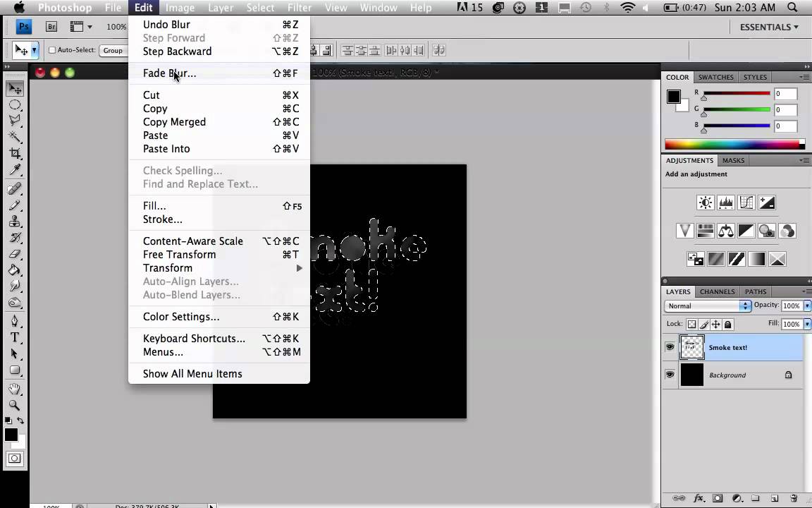Open the Move tool preset picker arrow

[34, 50]
